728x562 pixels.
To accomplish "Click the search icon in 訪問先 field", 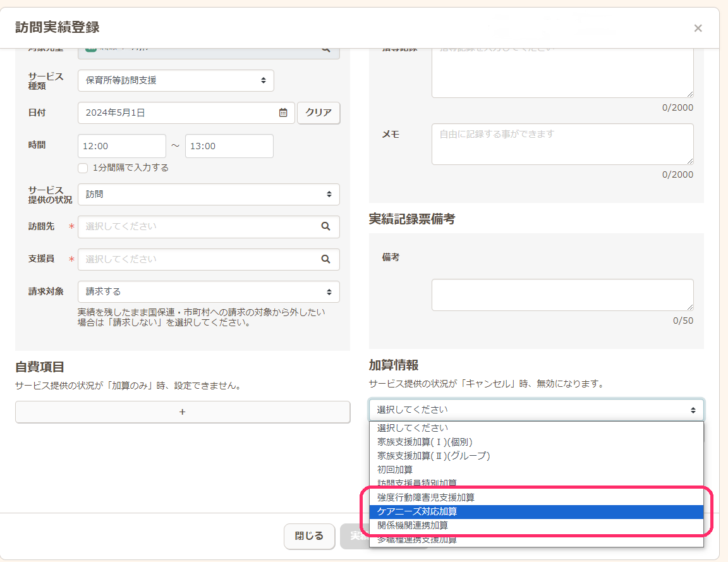I will [x=325, y=226].
